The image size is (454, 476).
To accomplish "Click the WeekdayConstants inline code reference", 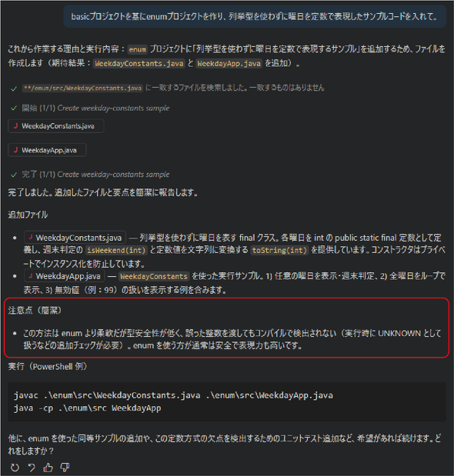I will click(x=154, y=276).
